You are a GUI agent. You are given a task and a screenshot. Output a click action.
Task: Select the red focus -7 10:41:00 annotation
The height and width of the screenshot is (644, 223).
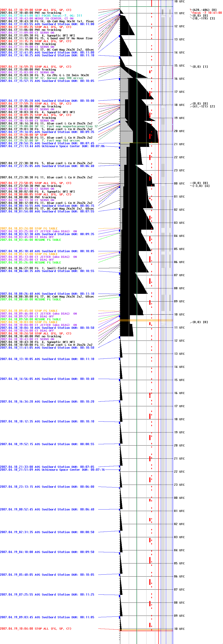coord(207,13)
